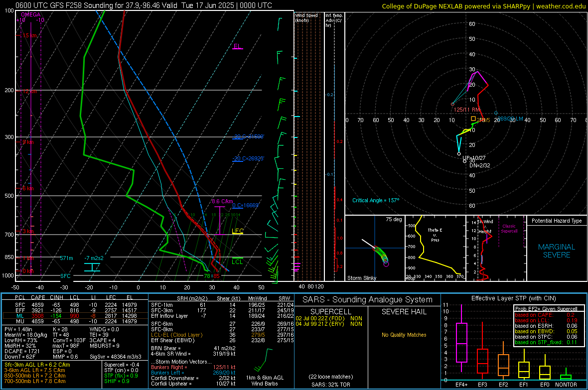Select the -20 C=26929' level label
Image resolution: width=588 pixels, height=390 pixels.
(248, 158)
